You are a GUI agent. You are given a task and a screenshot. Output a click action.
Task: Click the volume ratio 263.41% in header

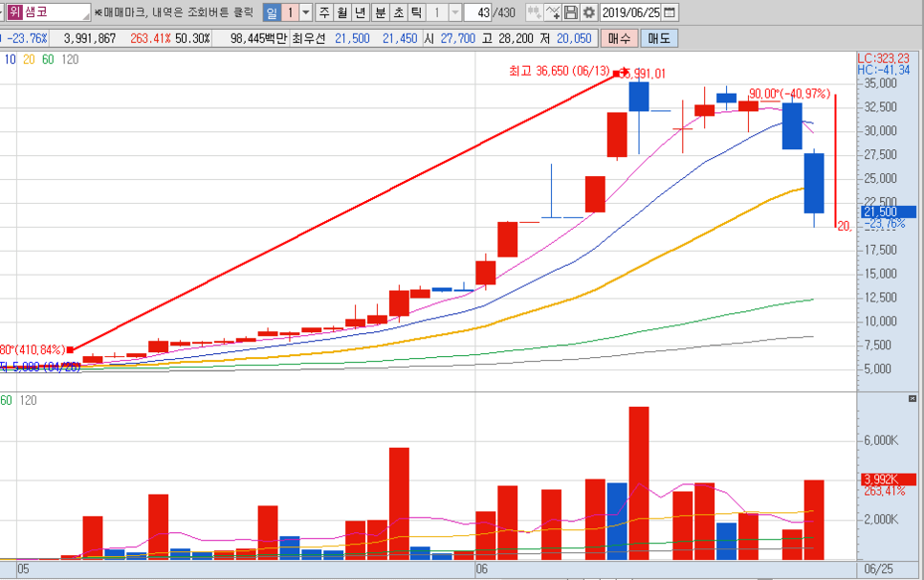(150, 38)
